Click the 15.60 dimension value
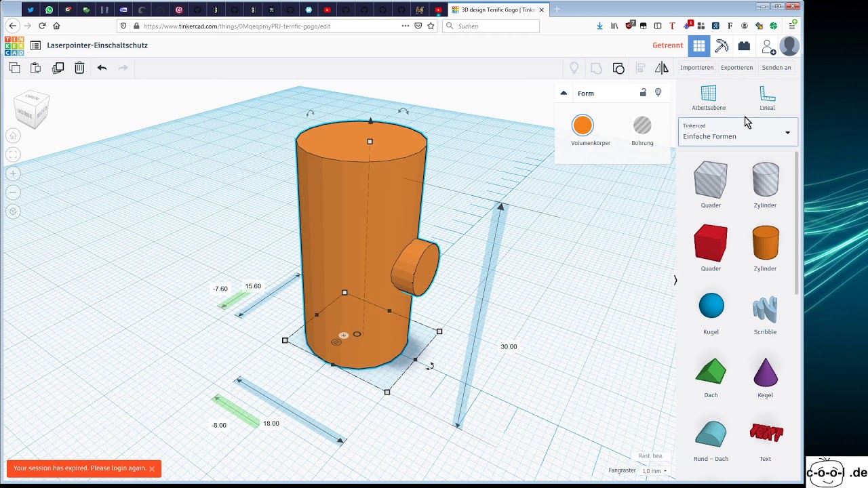This screenshot has width=868, height=488. (253, 286)
